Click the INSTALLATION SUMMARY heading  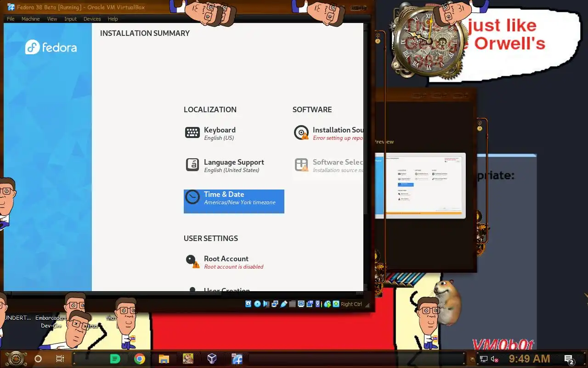(145, 33)
